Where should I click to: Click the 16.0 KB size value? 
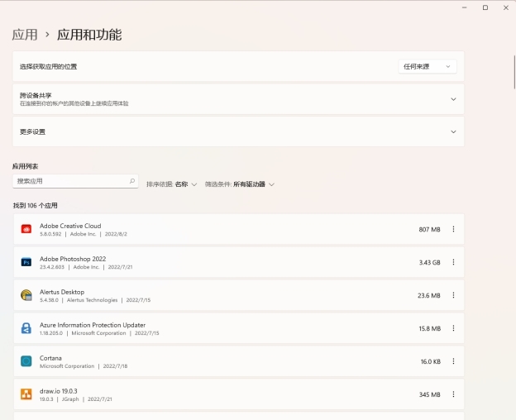point(431,361)
